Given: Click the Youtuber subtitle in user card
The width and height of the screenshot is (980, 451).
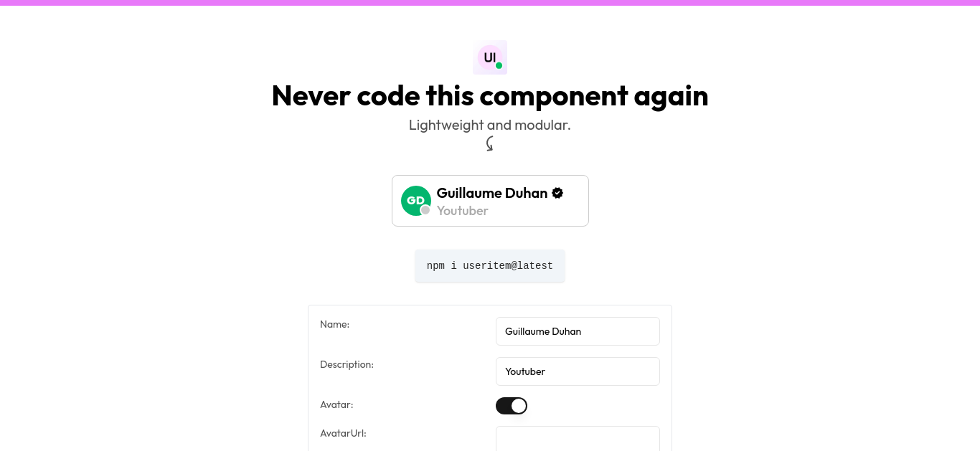Looking at the screenshot, I should (463, 211).
